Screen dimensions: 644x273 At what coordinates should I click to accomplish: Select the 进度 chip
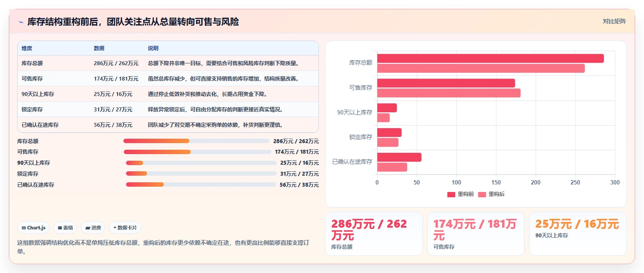click(x=93, y=228)
